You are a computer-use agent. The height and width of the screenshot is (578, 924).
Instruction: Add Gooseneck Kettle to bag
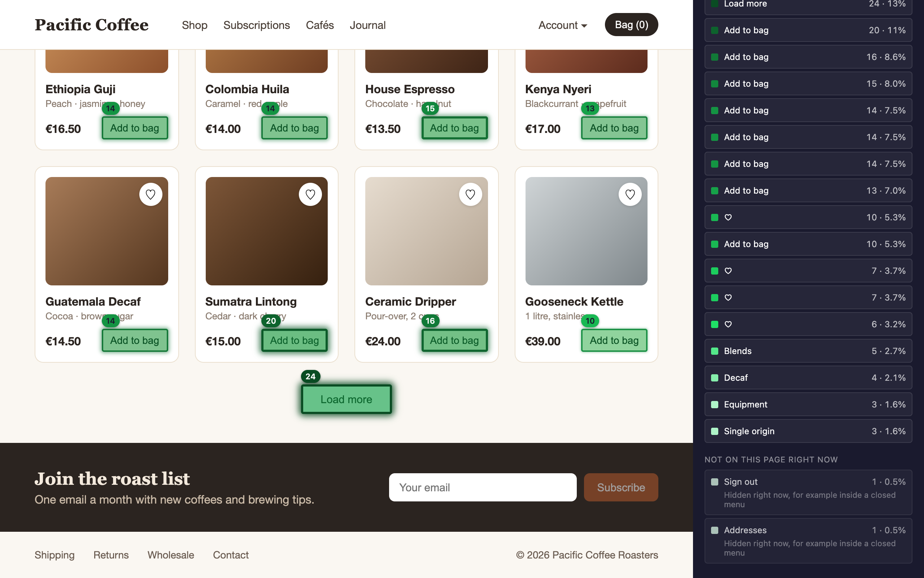tap(614, 340)
